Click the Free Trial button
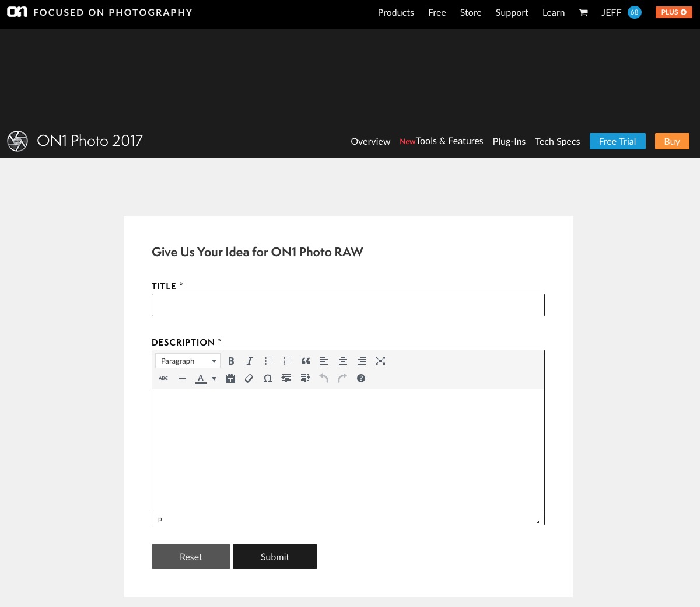This screenshot has height=607, width=700. click(x=617, y=142)
